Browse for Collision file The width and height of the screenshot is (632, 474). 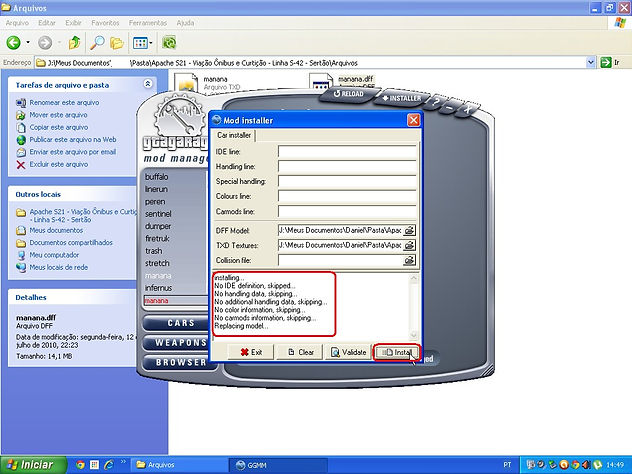tap(409, 260)
